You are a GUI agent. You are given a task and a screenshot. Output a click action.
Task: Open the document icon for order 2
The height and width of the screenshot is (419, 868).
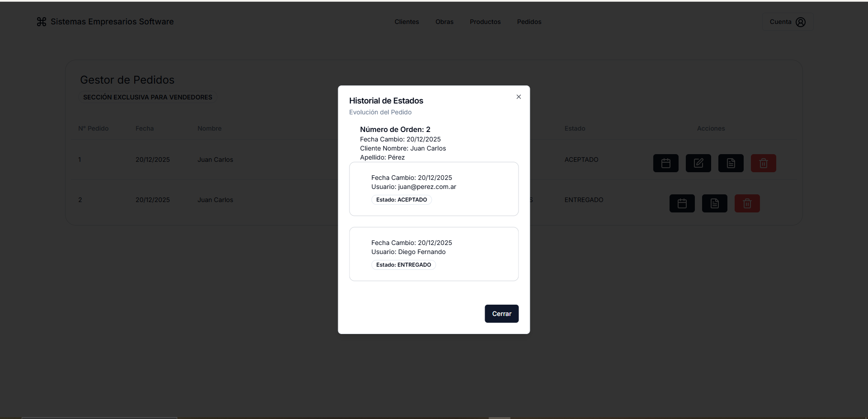tap(714, 203)
